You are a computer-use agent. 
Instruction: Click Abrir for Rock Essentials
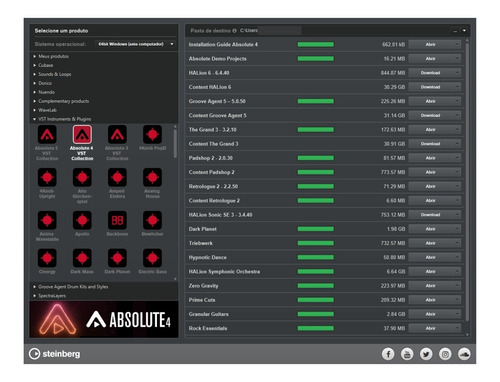click(x=431, y=328)
